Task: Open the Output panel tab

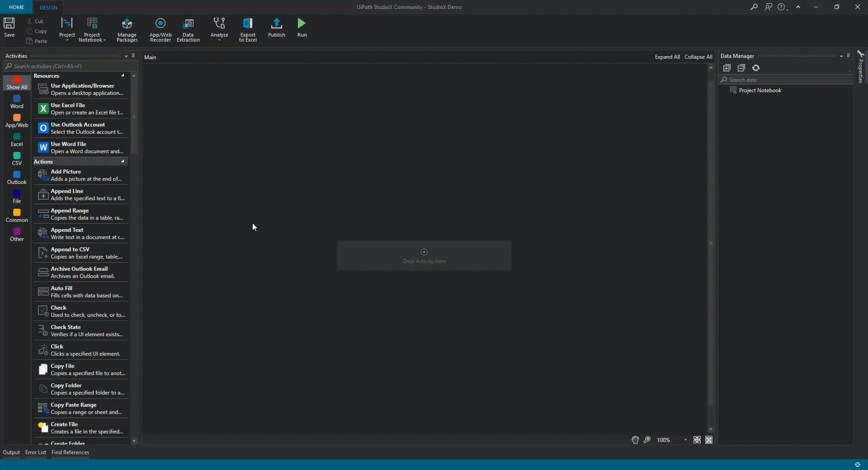Action: tap(11, 452)
